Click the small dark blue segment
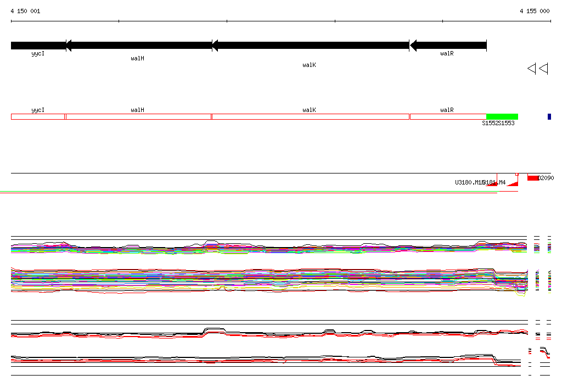 click(549, 116)
